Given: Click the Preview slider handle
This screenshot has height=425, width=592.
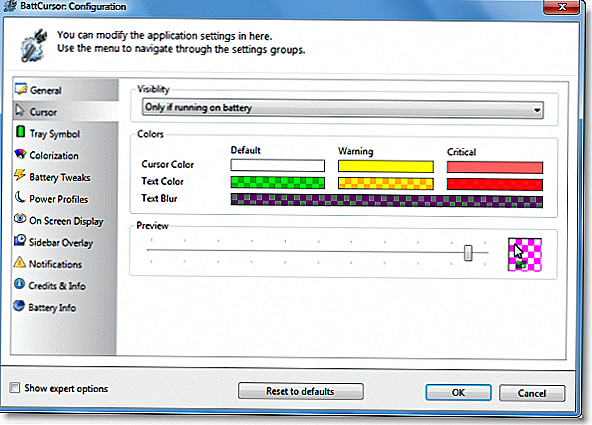Looking at the screenshot, I should (468, 253).
